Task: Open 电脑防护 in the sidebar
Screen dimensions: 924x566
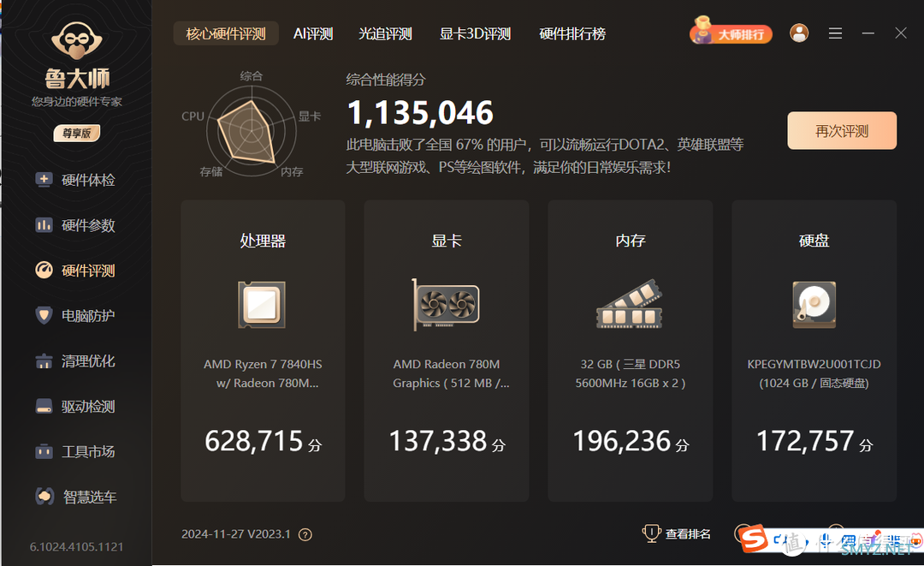Action: [75, 316]
